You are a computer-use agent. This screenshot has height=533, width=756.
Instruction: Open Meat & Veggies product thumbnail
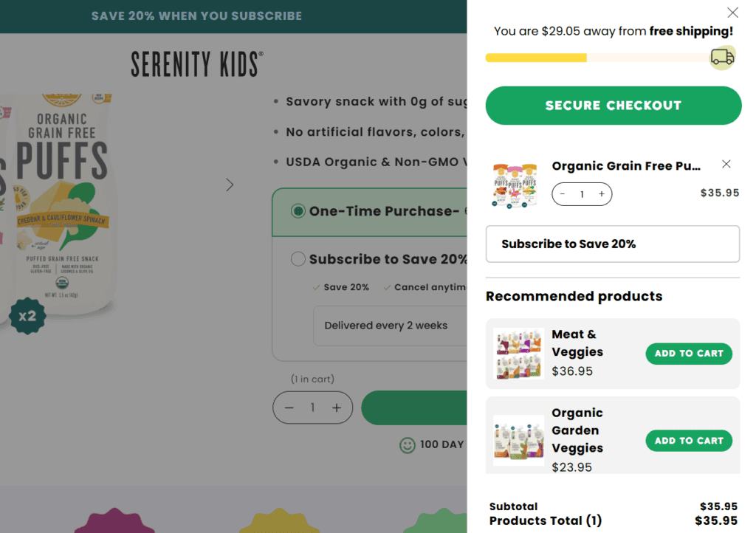pos(518,354)
